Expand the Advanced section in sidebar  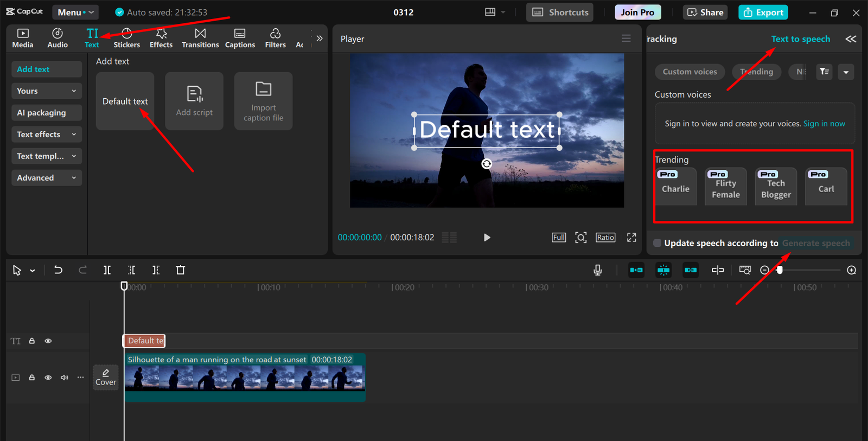click(46, 178)
